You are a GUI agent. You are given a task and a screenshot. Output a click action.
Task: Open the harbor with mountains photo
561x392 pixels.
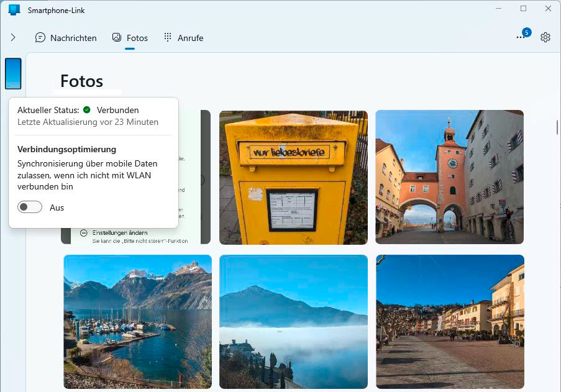click(x=137, y=322)
